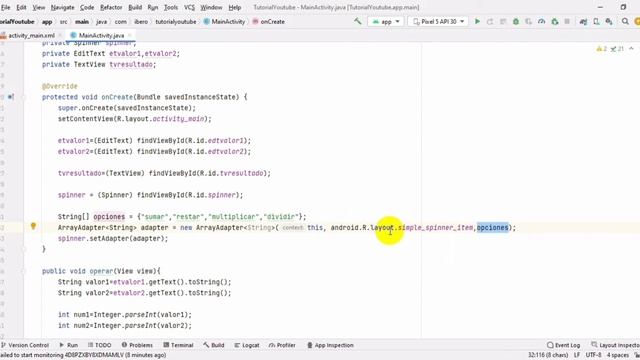This screenshot has width=640, height=360.
Task: Open the Problems tool window
Action: coord(137,345)
